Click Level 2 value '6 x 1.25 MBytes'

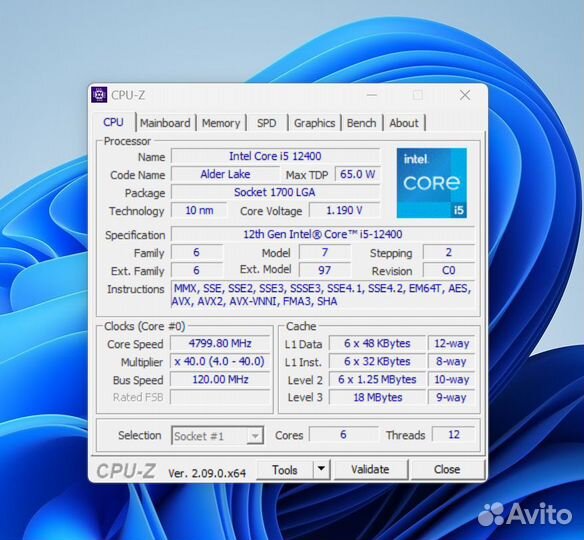(x=377, y=379)
